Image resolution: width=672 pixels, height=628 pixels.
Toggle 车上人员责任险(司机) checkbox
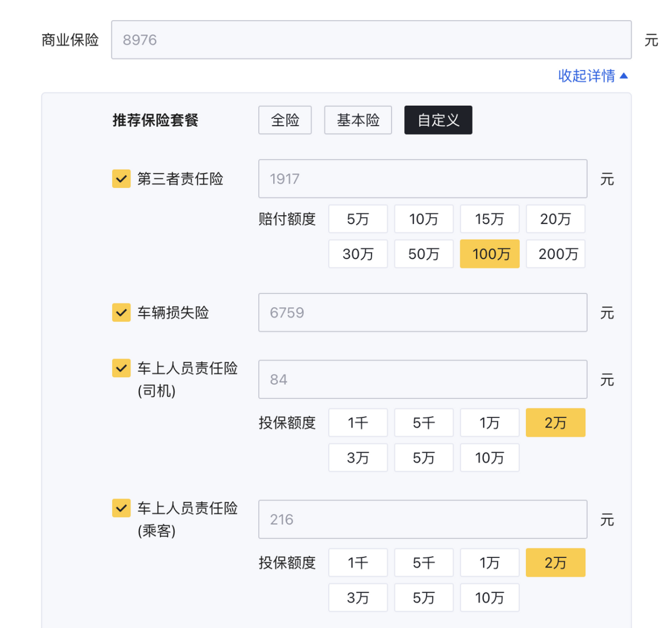(122, 369)
